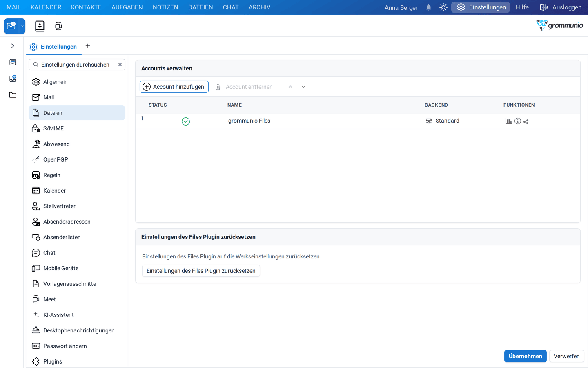Toggle the light/dark theme sun icon
588x368 pixels.
click(443, 7)
